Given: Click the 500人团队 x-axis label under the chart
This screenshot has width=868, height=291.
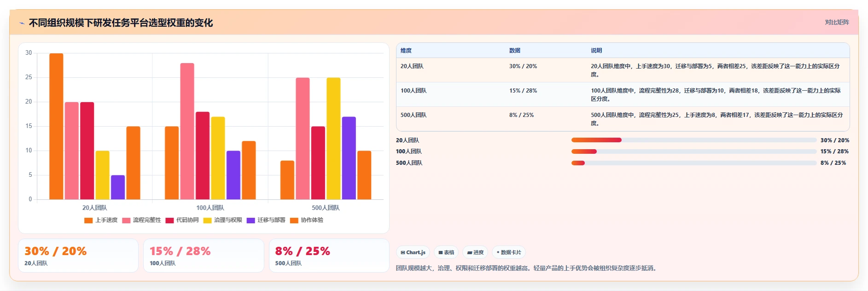Looking at the screenshot, I should click(x=326, y=208).
